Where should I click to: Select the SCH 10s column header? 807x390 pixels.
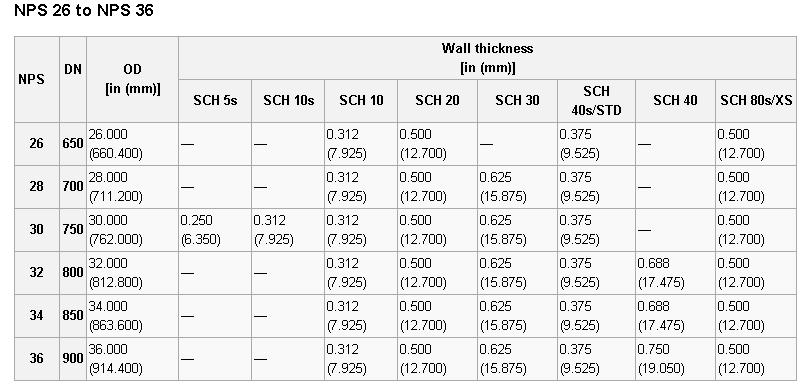(288, 101)
